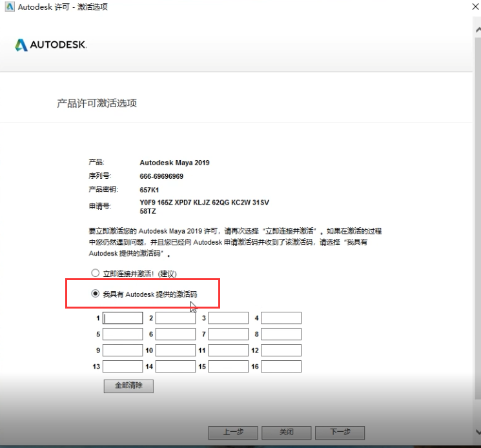Click the 产品许可激活选项 heading
The height and width of the screenshot is (448, 481).
point(97,103)
